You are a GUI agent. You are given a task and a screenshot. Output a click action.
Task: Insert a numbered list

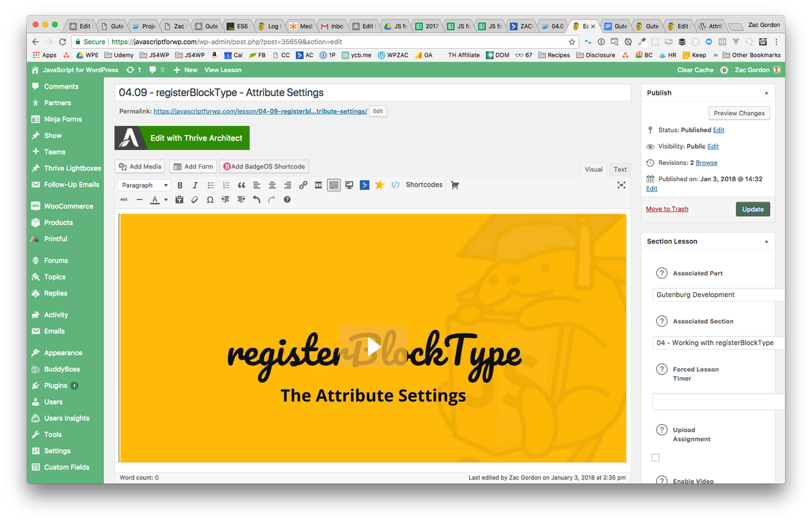226,185
